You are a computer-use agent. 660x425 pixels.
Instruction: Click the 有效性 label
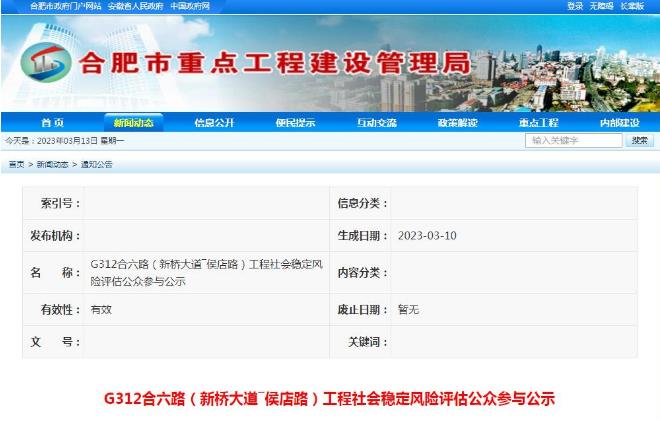click(60, 310)
